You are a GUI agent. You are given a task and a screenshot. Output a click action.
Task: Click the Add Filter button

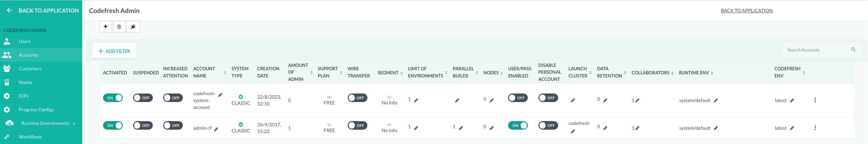[114, 51]
